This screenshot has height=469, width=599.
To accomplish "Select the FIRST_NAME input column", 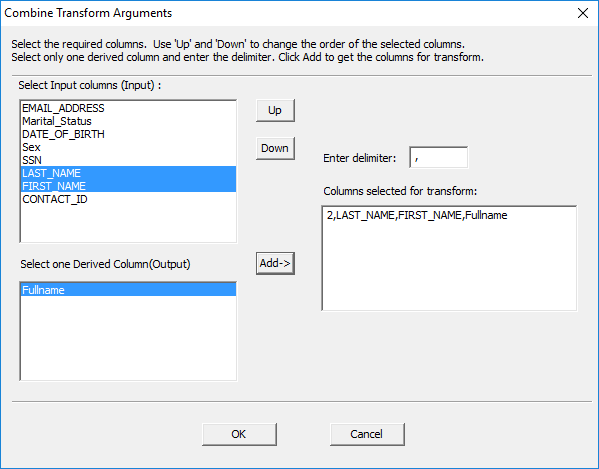I will click(128, 186).
